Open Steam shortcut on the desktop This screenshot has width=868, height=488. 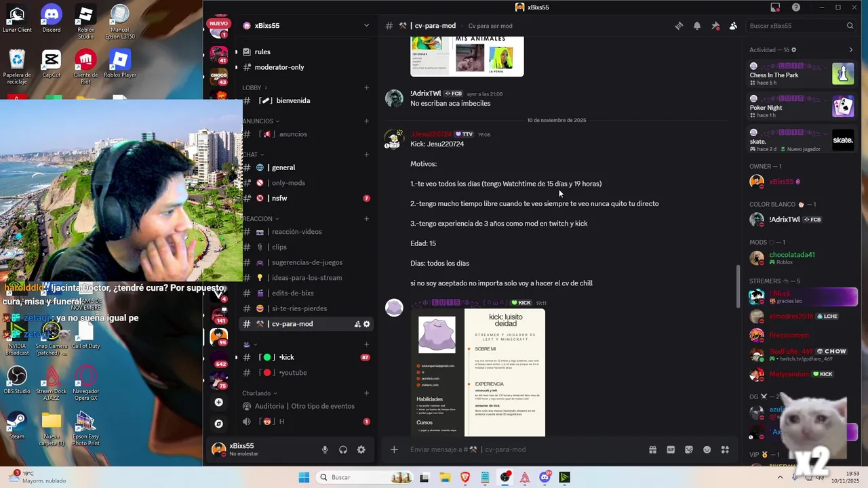click(17, 426)
